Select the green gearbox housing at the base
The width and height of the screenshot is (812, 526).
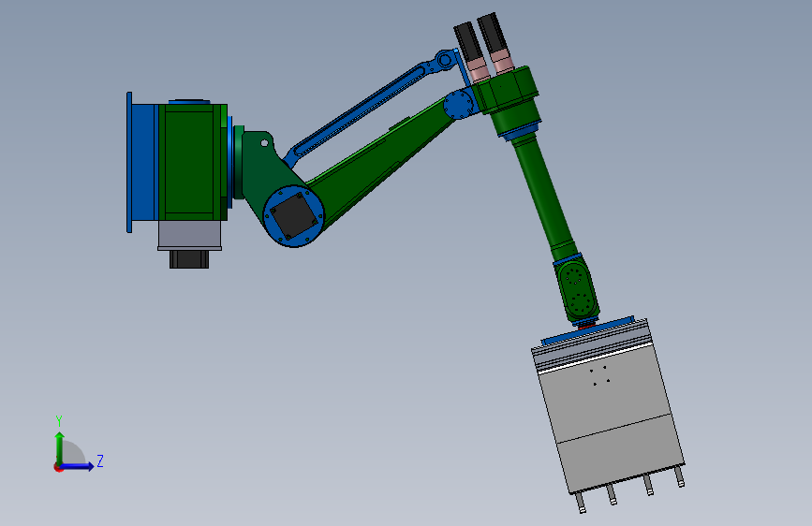[192, 162]
